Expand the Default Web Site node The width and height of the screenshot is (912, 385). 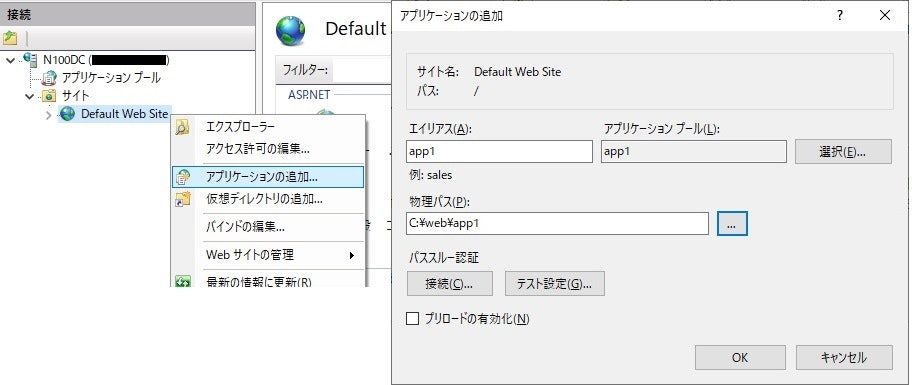(48, 115)
